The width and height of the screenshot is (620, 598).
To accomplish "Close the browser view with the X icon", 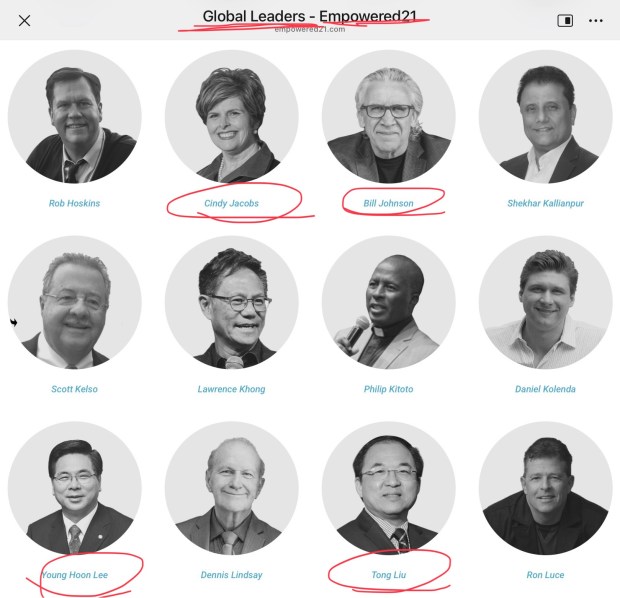I will [x=25, y=21].
